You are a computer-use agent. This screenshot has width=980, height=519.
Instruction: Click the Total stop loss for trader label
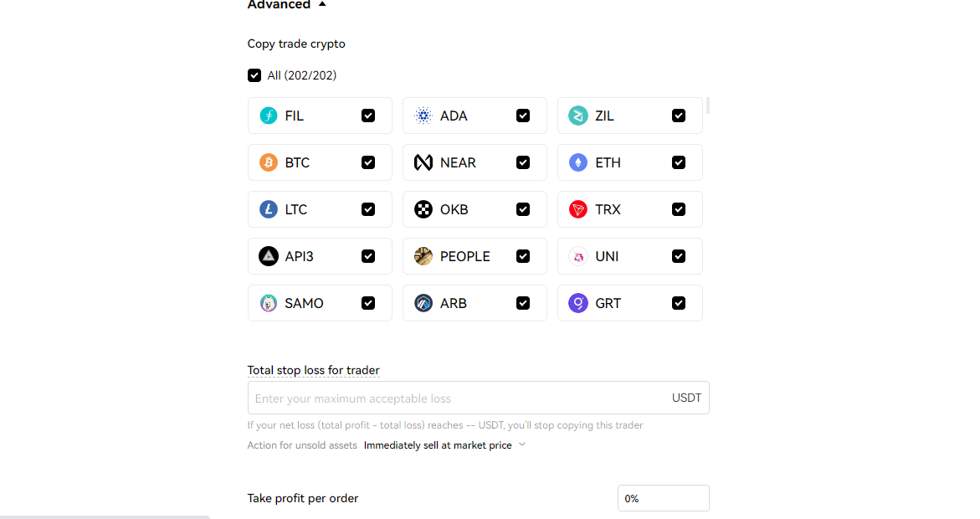pos(313,370)
